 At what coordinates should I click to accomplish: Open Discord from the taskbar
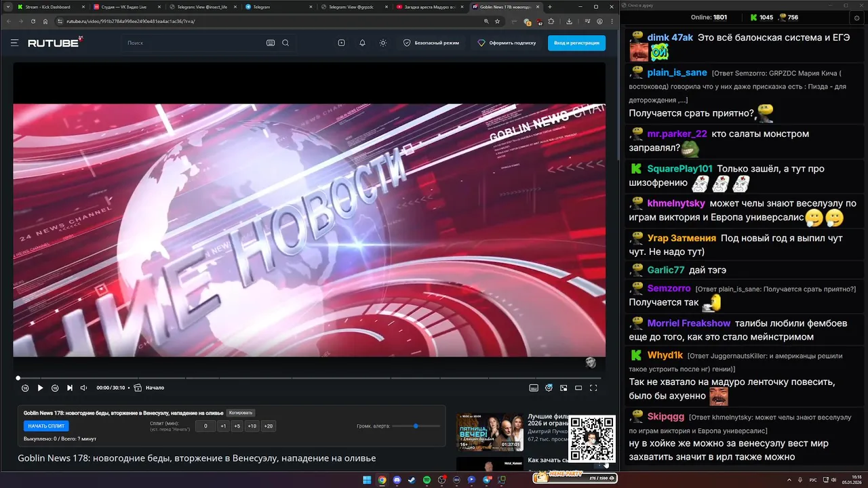click(397, 480)
